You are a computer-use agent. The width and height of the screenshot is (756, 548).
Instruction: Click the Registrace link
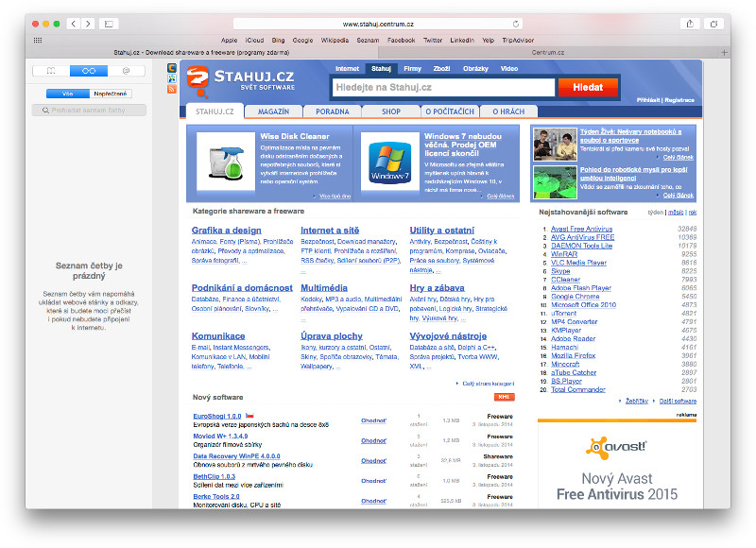coord(679,100)
